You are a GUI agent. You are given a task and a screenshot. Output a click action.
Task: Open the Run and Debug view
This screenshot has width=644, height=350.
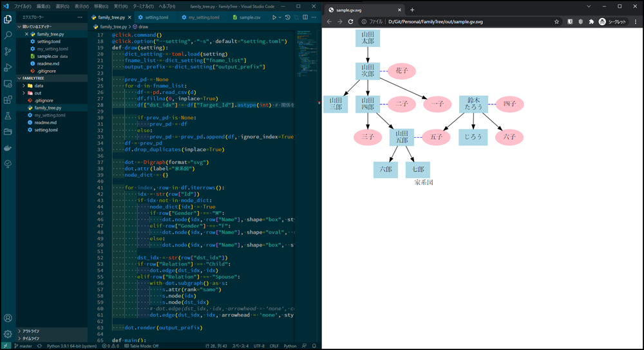[8, 68]
